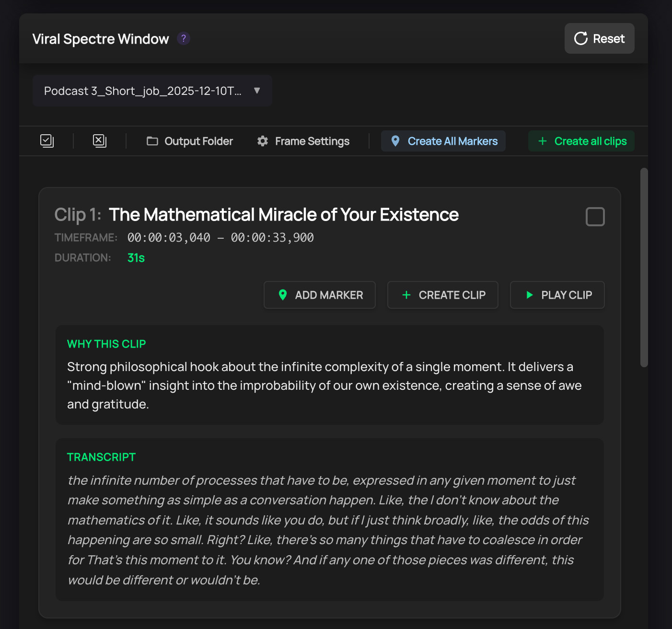This screenshot has height=629, width=672.
Task: Click the Reset circular arrow icon
Action: click(x=580, y=38)
